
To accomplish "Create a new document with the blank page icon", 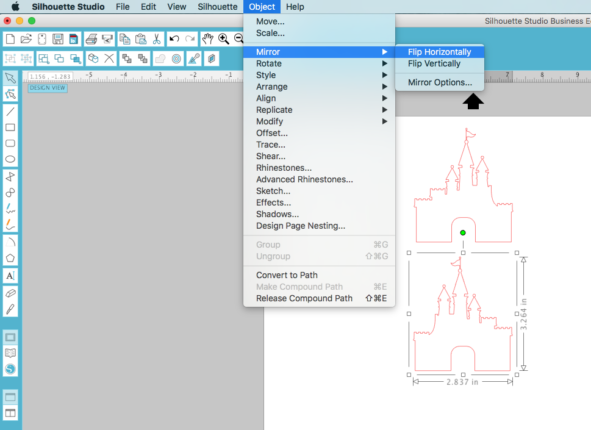I will pyautogui.click(x=10, y=39).
